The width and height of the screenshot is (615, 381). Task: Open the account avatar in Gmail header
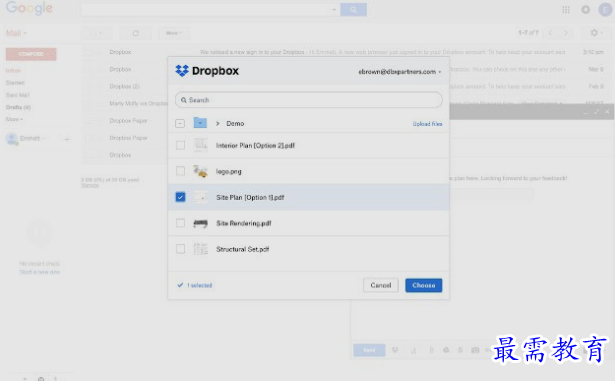coord(605,9)
